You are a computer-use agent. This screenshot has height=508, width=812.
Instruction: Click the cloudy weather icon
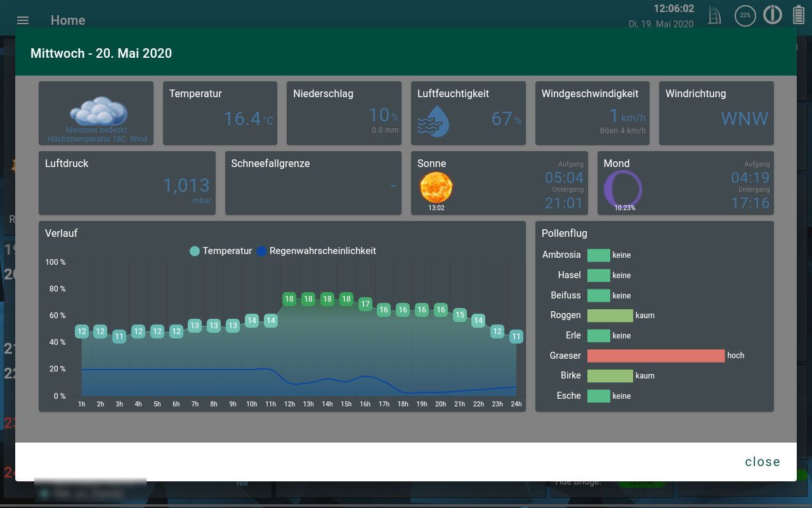[x=98, y=111]
